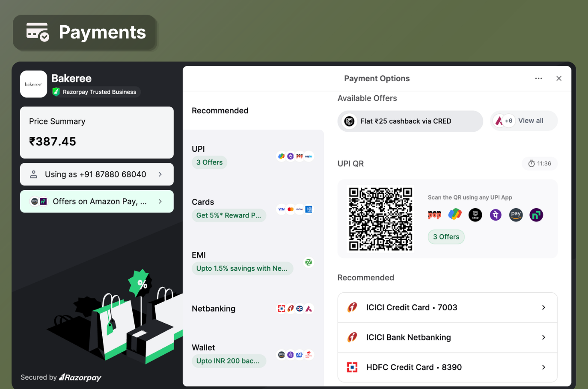
Task: Click the ₹387.45 price amount
Action: coord(53,141)
